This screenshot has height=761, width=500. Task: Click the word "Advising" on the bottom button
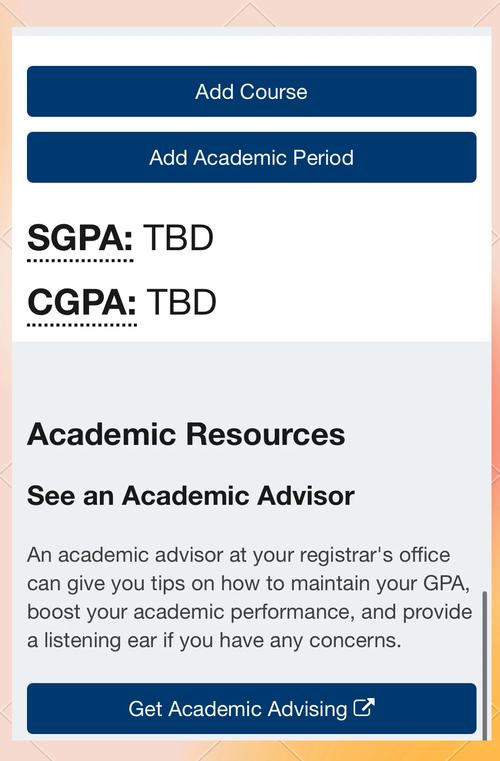307,709
